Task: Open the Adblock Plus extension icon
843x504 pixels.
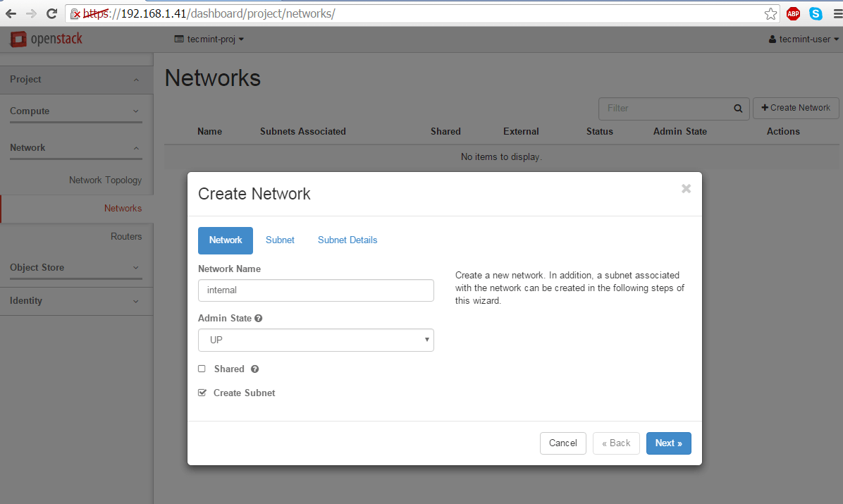Action: pos(794,13)
